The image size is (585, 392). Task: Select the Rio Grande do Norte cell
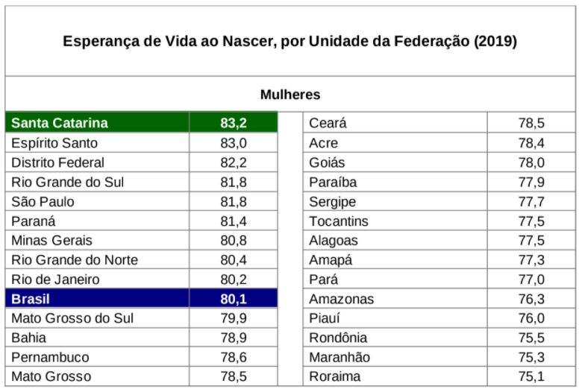(97, 259)
